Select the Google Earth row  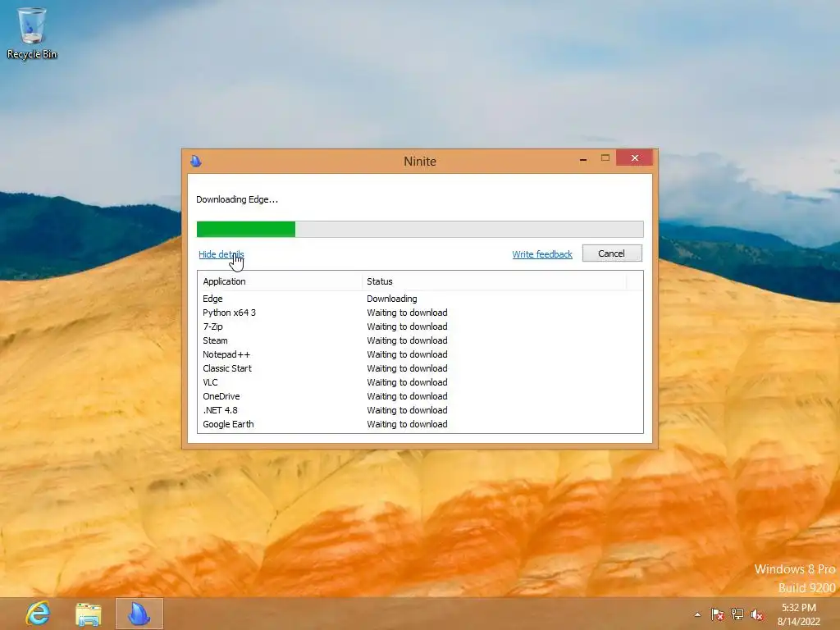pos(420,424)
